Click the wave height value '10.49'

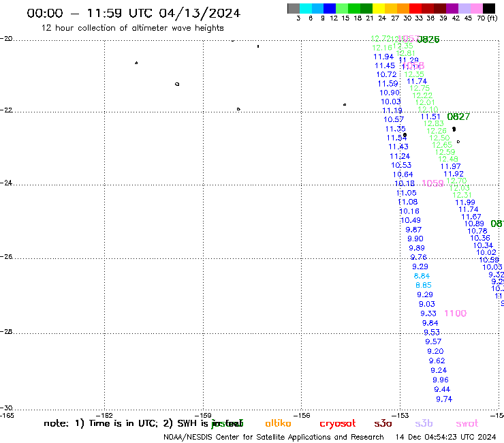[x=411, y=221]
